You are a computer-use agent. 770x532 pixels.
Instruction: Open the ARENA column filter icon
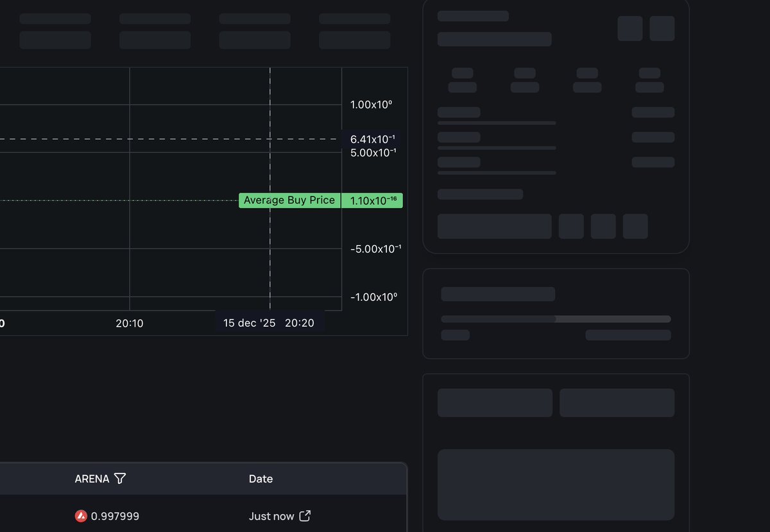[x=120, y=479]
